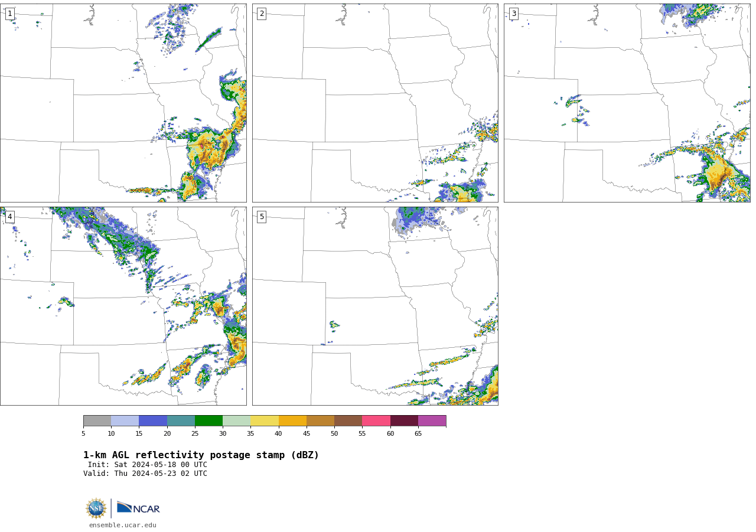The width and height of the screenshot is (756, 532).
Task: Click the NSF logo icon
Action: click(x=96, y=508)
